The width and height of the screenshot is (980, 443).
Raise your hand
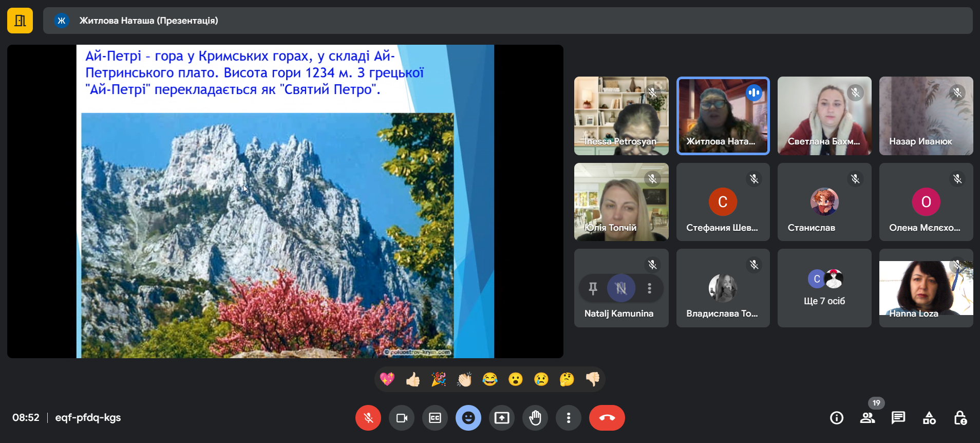[535, 418]
